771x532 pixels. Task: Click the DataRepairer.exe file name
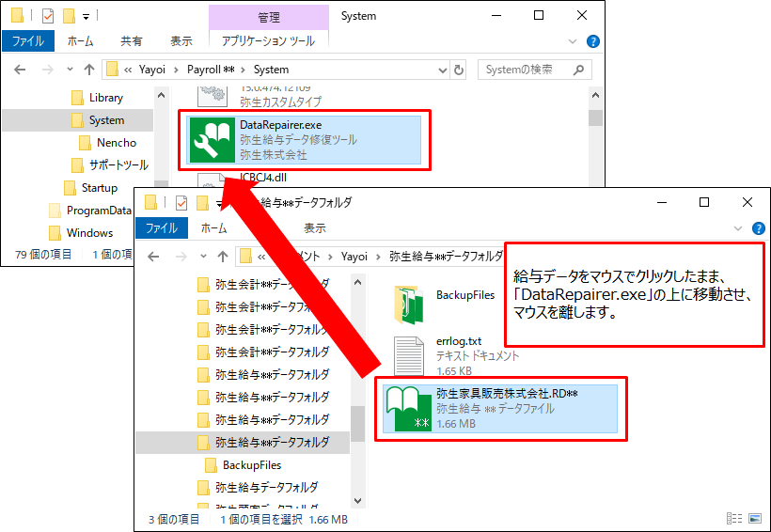[x=281, y=125]
